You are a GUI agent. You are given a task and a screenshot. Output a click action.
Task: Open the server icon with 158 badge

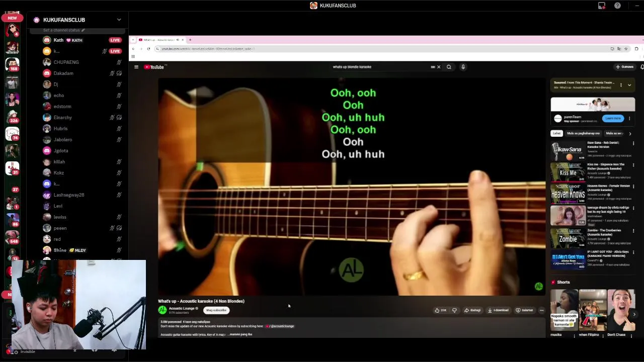12,64
